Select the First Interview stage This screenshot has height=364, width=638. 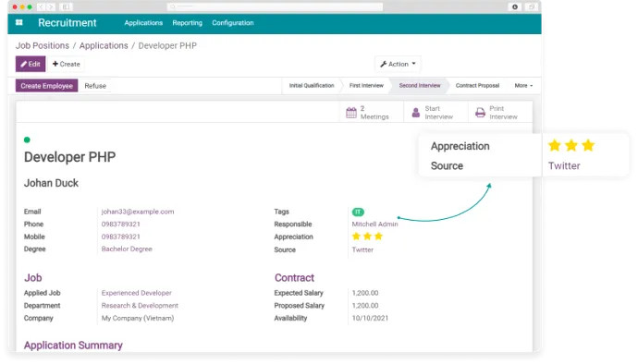366,86
